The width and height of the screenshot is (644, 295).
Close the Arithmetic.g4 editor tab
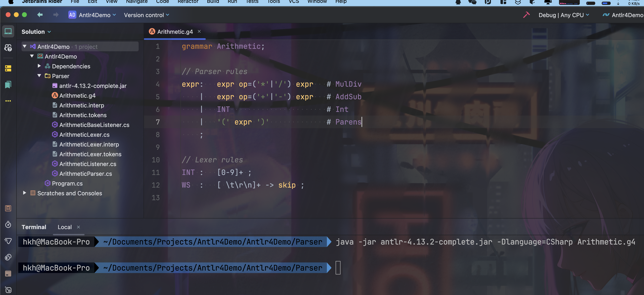[x=199, y=31]
